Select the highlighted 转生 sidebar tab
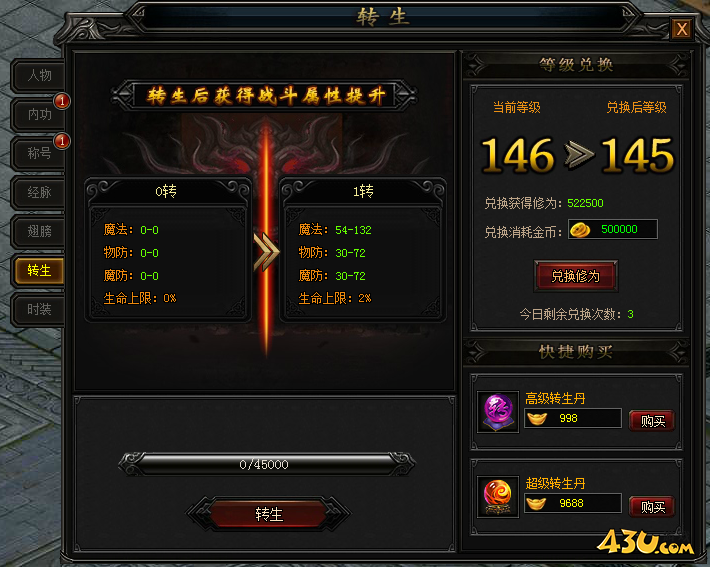The width and height of the screenshot is (710, 567). click(39, 271)
